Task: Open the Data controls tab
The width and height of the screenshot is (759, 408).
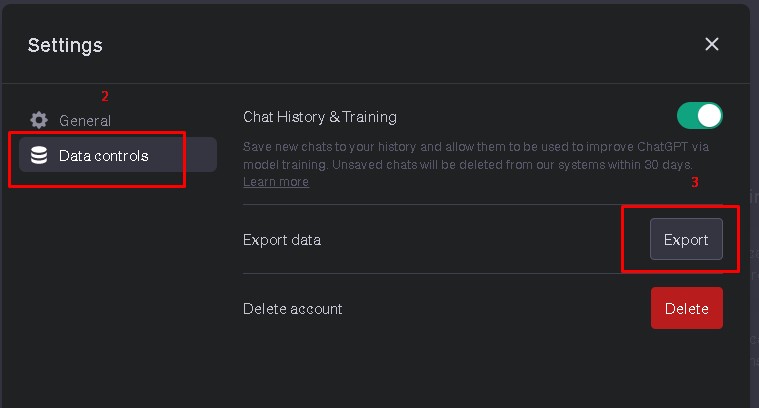Action: click(104, 155)
